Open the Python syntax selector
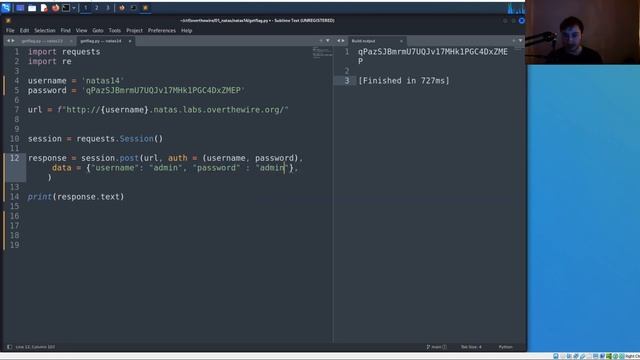This screenshot has height=360, width=640. pos(505,347)
